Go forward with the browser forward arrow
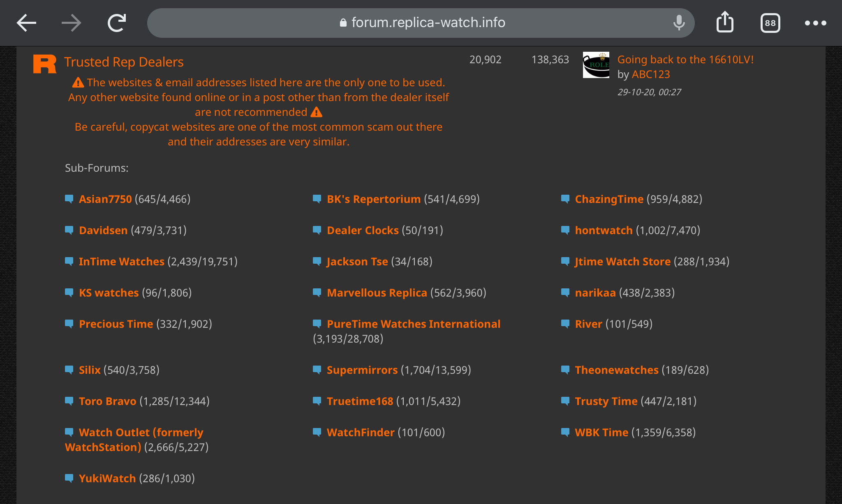 71,23
